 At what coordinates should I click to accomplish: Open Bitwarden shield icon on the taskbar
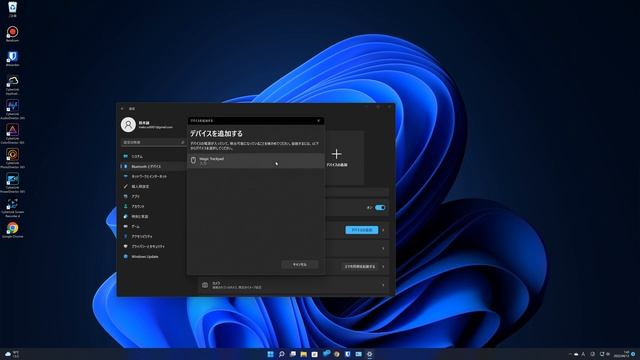(x=348, y=354)
